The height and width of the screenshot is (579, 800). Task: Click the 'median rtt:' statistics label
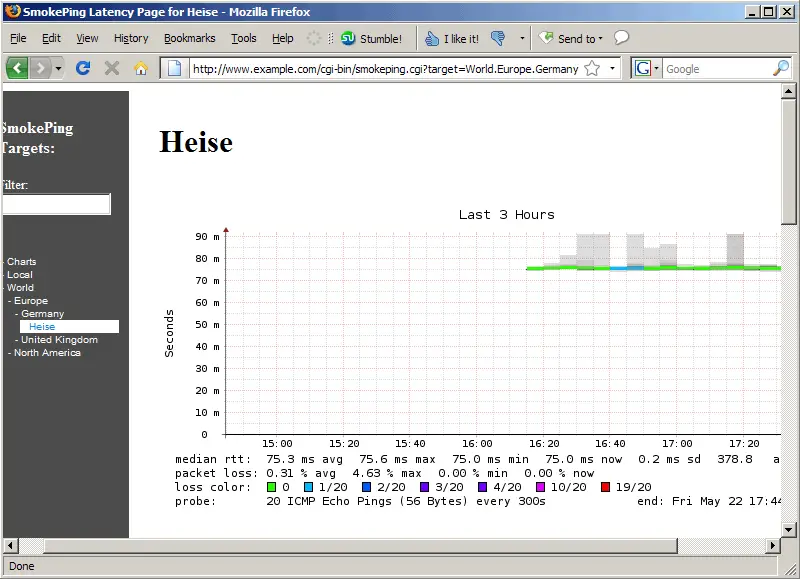[x=213, y=459]
